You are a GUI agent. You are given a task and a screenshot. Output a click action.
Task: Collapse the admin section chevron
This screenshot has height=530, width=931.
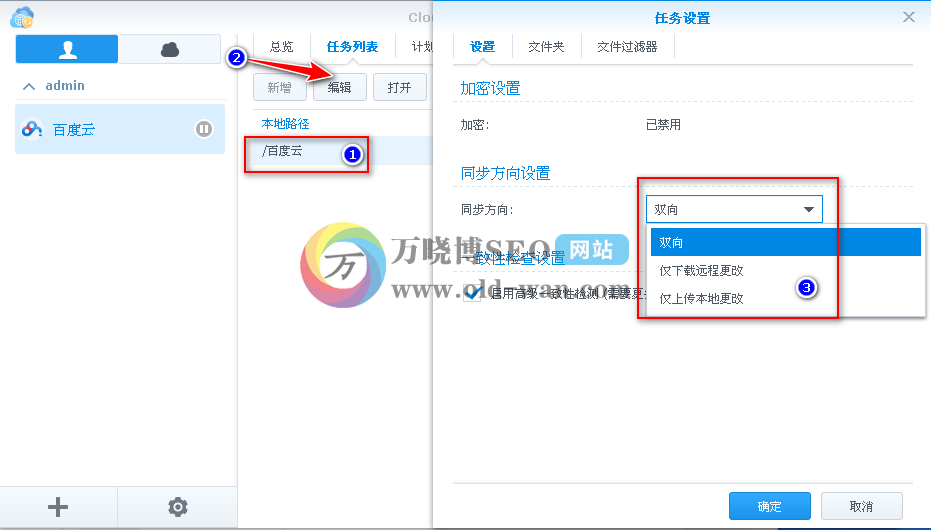point(28,86)
